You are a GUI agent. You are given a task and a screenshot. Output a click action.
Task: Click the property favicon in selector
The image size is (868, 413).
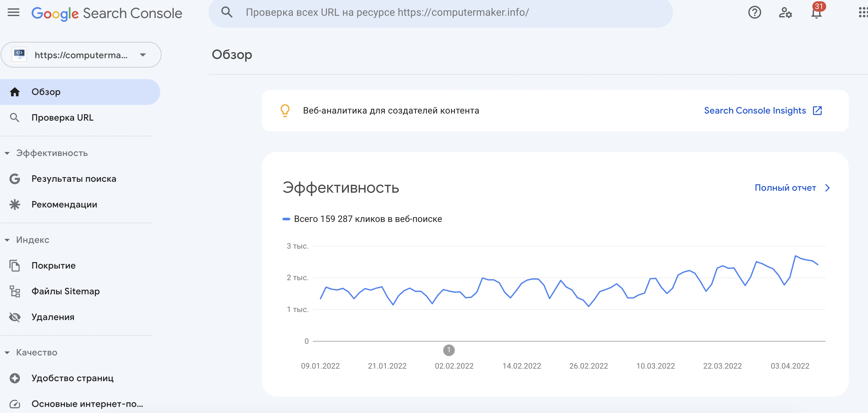pyautogui.click(x=20, y=55)
